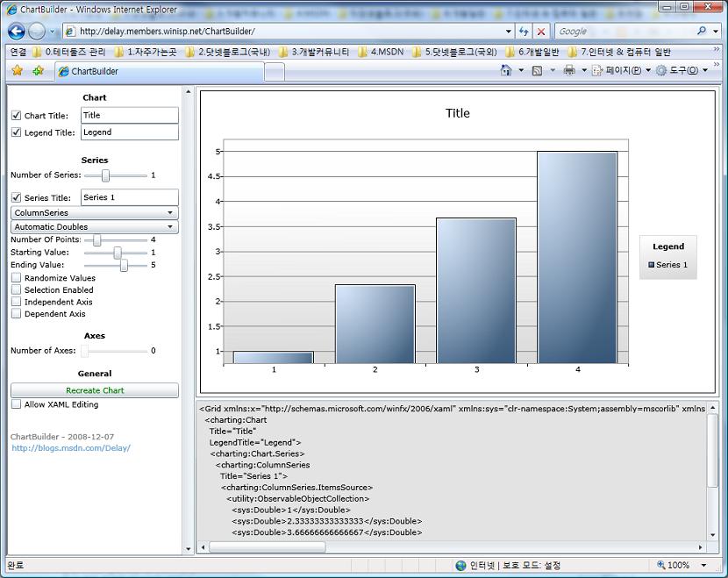Click the red Stop loading icon
This screenshot has width=728, height=578.
coord(541,31)
